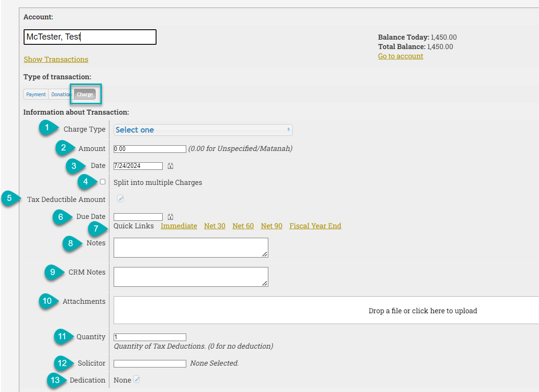
Task: Click the Amount input field
Action: click(x=149, y=149)
